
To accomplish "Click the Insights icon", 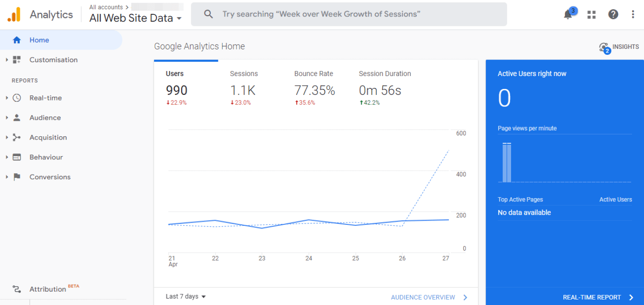I will (604, 47).
